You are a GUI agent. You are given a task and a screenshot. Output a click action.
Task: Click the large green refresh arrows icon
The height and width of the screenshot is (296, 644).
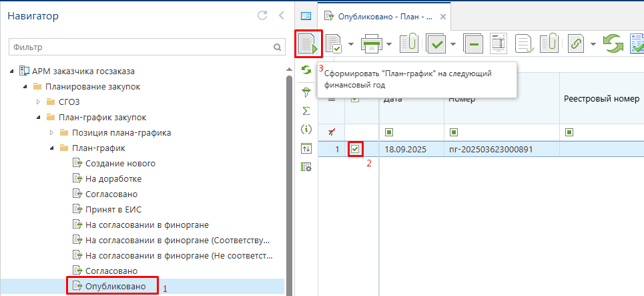613,44
